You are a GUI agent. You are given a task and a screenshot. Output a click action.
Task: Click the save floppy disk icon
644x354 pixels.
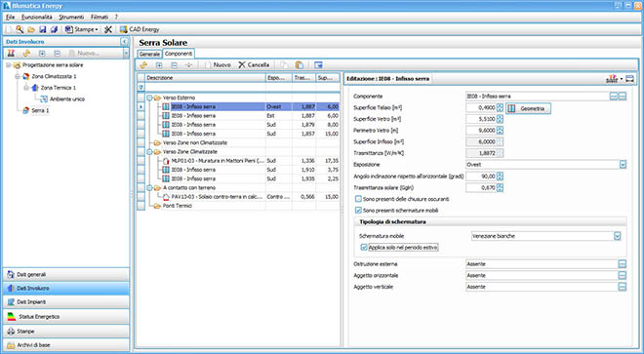pos(42,29)
